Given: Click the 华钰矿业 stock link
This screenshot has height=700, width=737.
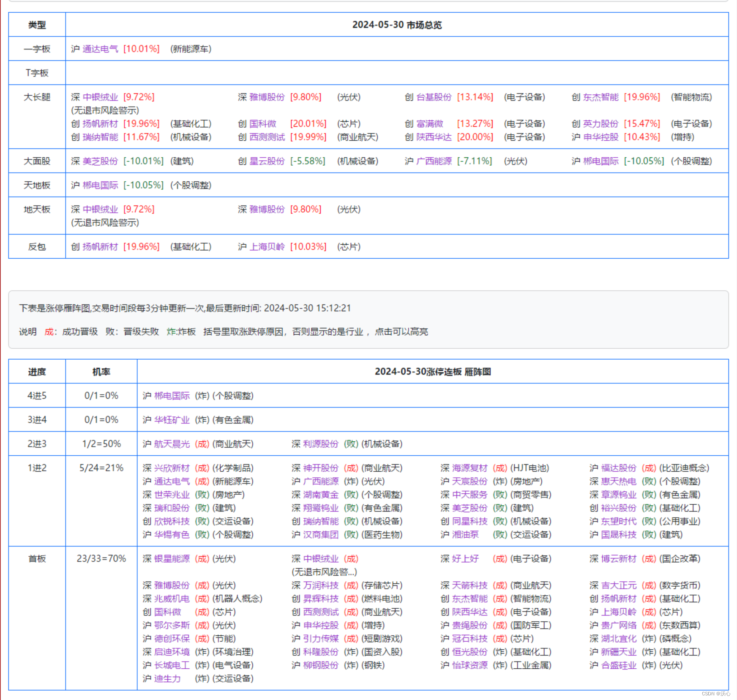Looking at the screenshot, I should pyautogui.click(x=172, y=420).
